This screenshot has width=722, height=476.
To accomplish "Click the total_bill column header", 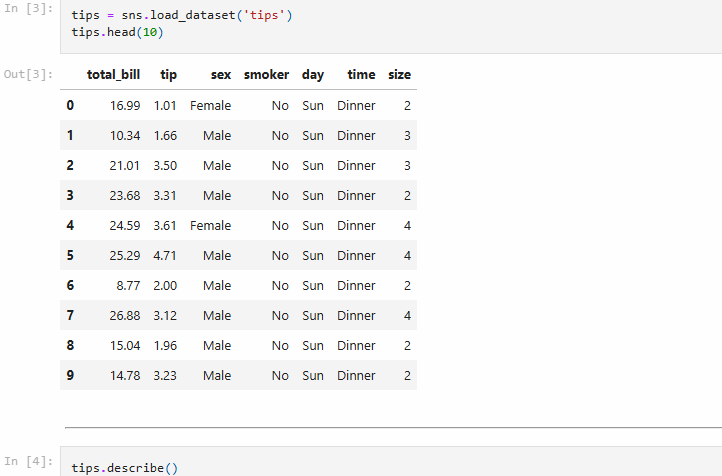I will [113, 75].
